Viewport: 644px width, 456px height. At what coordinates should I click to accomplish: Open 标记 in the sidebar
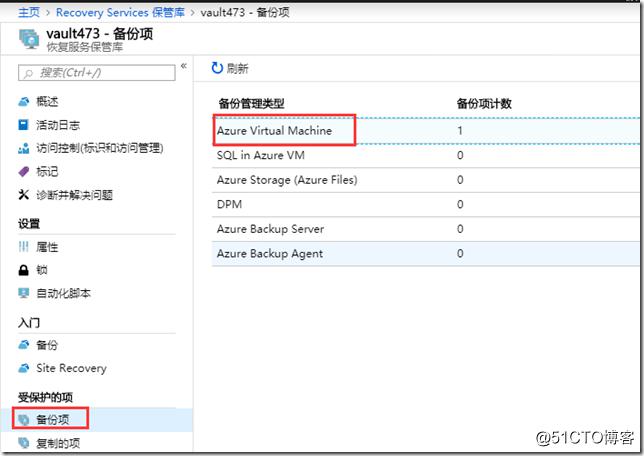[47, 171]
